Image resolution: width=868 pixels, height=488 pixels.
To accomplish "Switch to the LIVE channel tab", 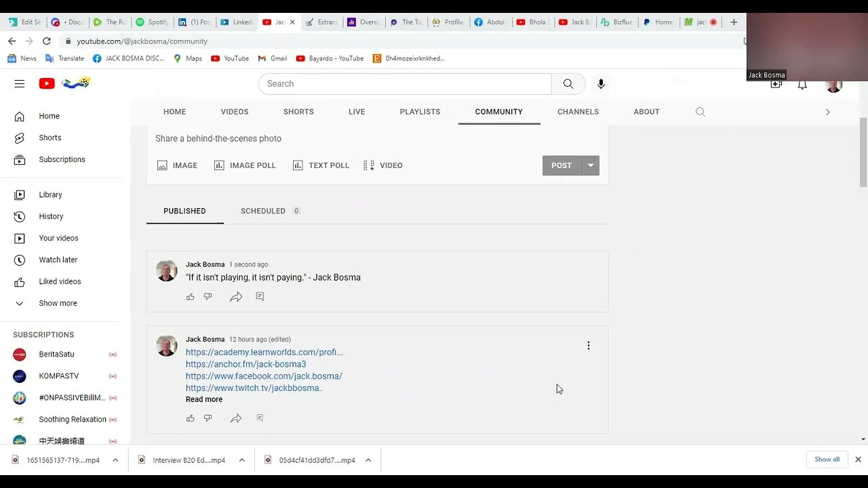I will 357,112.
